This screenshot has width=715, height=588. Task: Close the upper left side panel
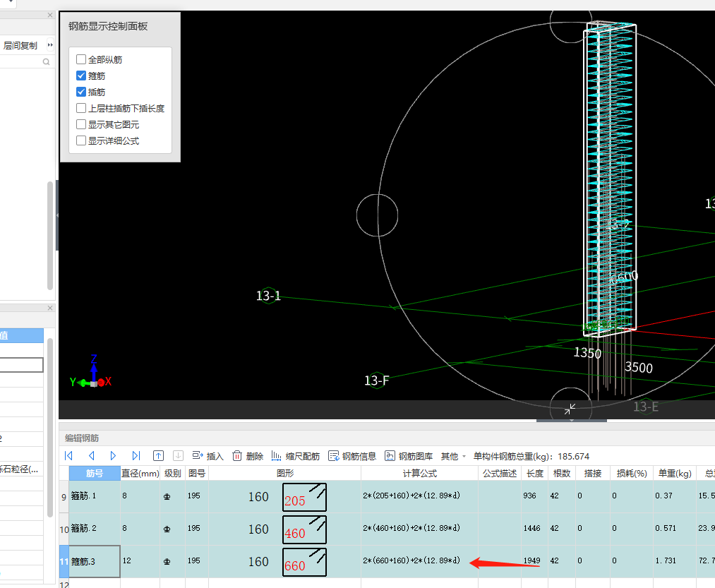tap(50, 15)
